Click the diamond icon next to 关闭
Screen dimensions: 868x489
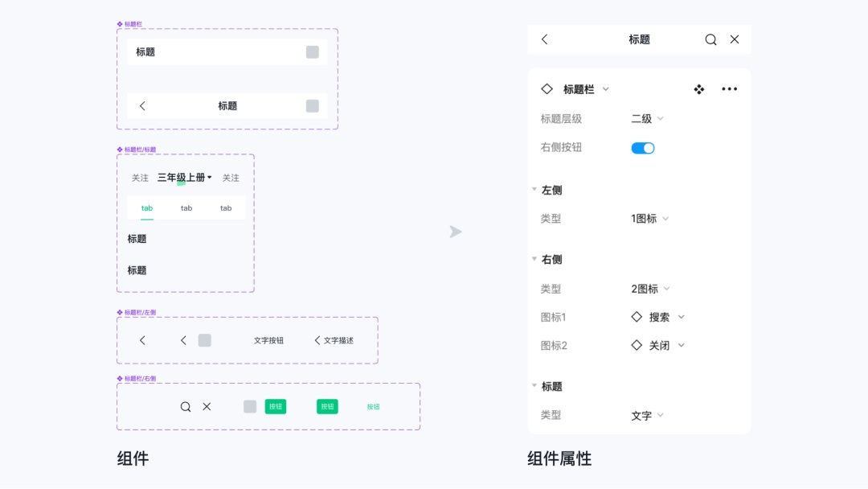[637, 345]
